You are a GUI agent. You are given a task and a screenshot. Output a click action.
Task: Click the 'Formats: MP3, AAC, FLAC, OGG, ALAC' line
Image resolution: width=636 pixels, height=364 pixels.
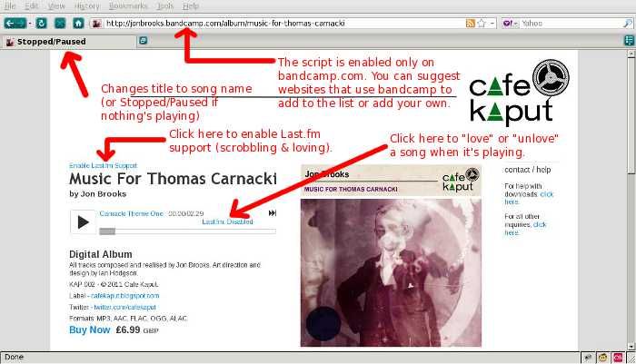128,319
